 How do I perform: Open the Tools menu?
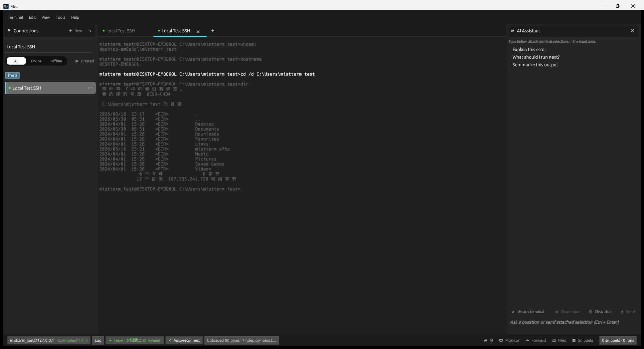(x=61, y=17)
